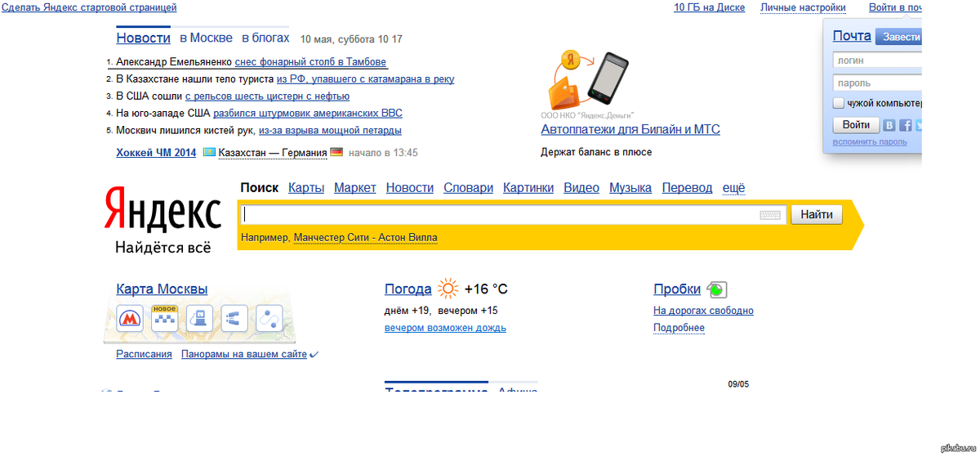Viewport: 980px width, 457px height.
Task: Open Автоплатежи для Билайн и МТС link
Action: tap(630, 129)
